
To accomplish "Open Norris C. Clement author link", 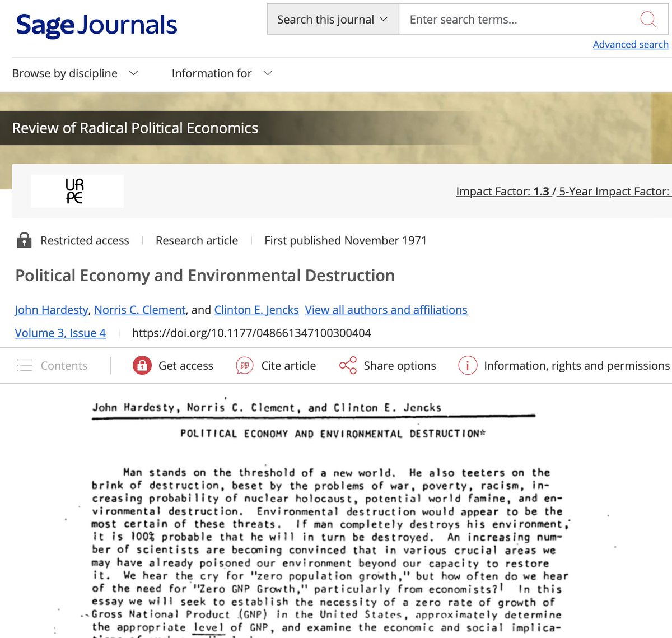I will pos(139,310).
